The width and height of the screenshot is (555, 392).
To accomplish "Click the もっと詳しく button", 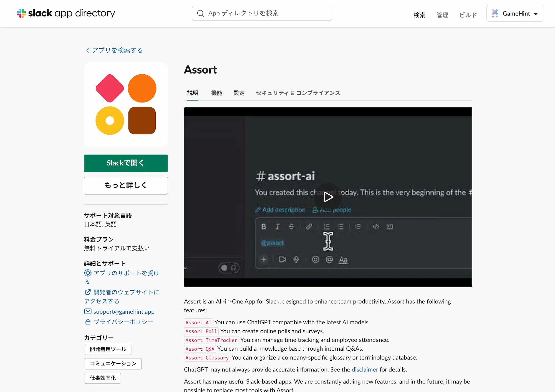I will point(126,185).
